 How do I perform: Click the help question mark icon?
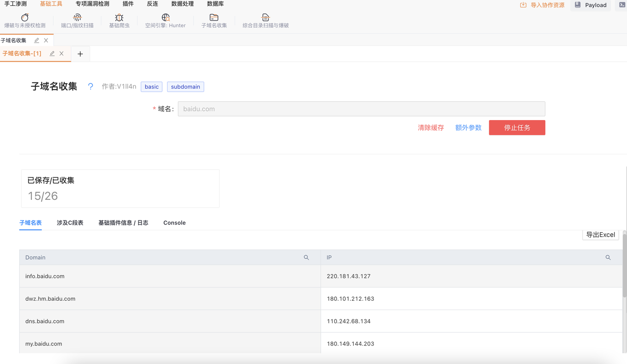point(91,87)
